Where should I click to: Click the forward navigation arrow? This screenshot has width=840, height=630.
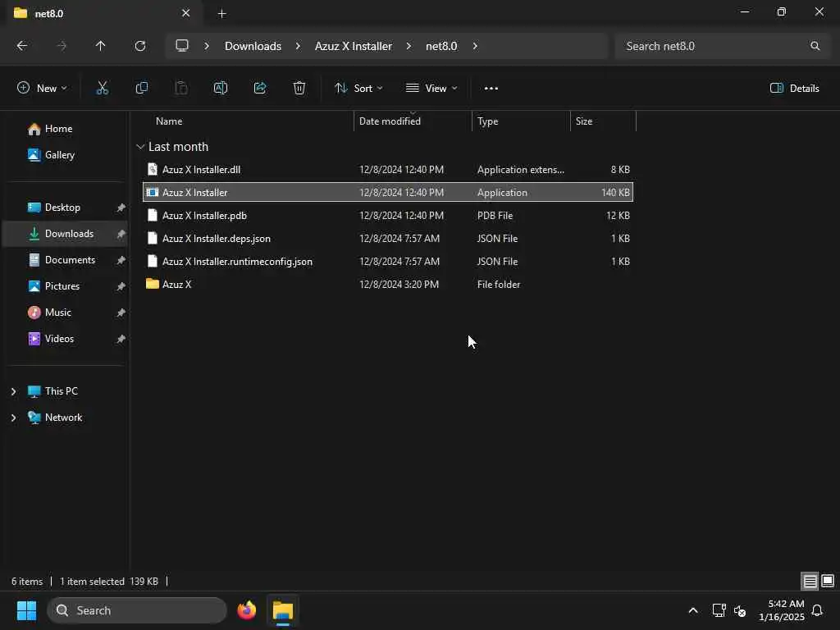click(62, 46)
